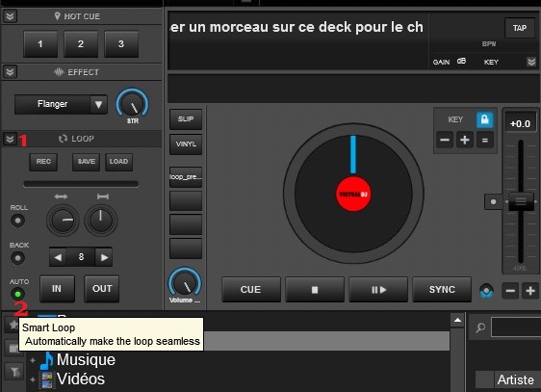
Task: Click the filter folder icon in sidebar
Action: (x=14, y=372)
